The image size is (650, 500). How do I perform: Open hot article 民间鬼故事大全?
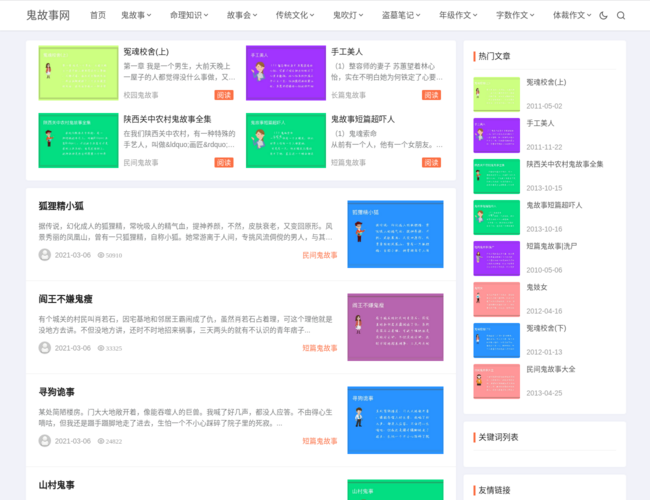pyautogui.click(x=551, y=369)
